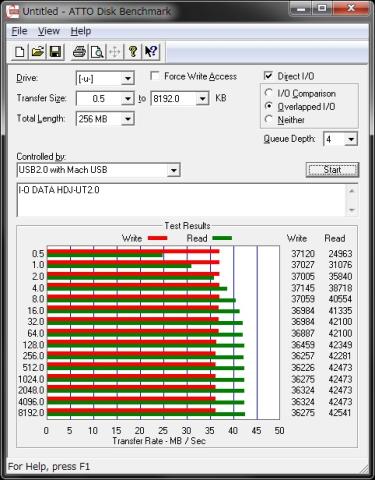
Task: Click the yellow question mark About icon
Action: (133, 52)
